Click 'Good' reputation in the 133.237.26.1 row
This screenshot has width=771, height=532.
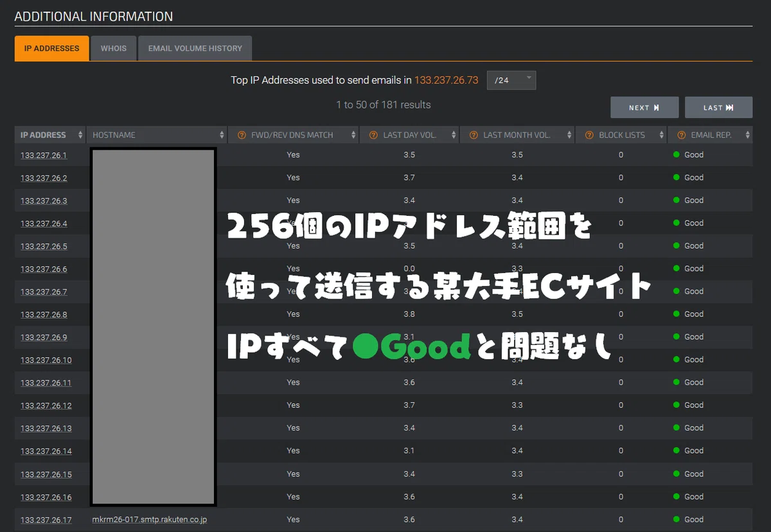pos(694,155)
